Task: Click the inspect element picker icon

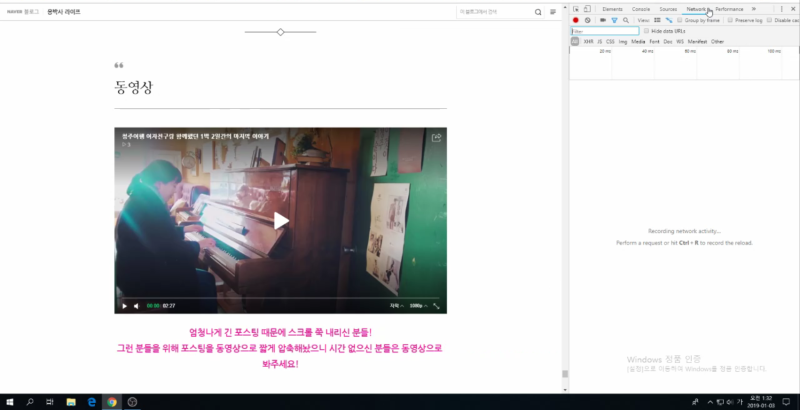Action: (x=576, y=9)
